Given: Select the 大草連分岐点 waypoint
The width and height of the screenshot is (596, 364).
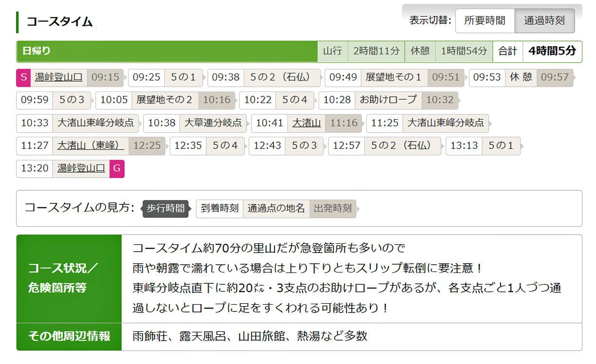Looking at the screenshot, I should (x=213, y=123).
